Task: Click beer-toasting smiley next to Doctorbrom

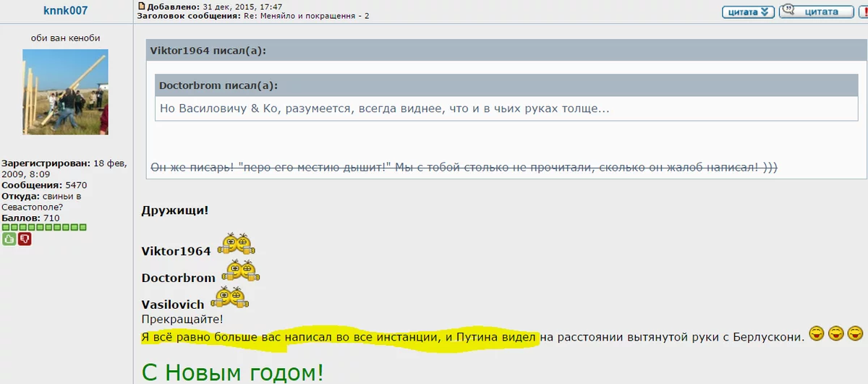Action: [x=240, y=272]
